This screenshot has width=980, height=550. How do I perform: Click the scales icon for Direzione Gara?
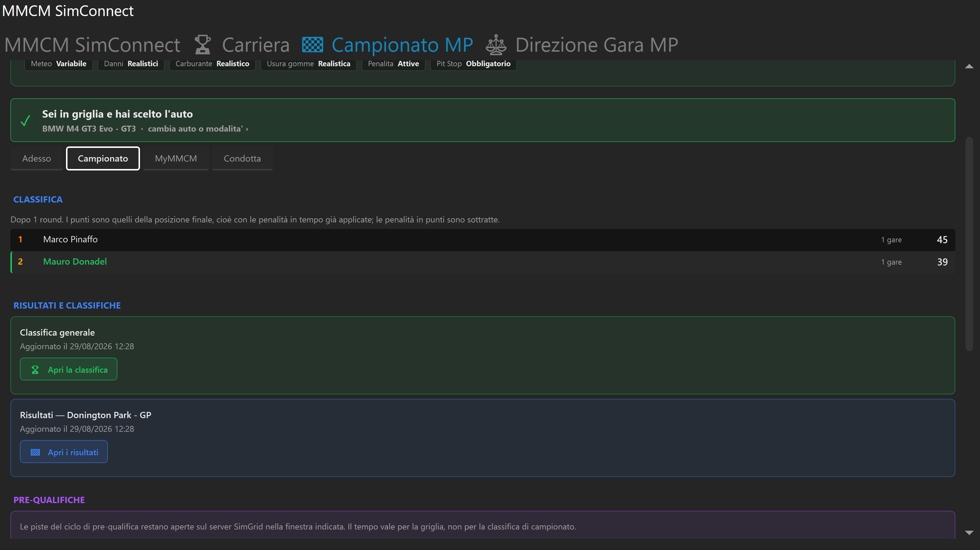pos(496,45)
